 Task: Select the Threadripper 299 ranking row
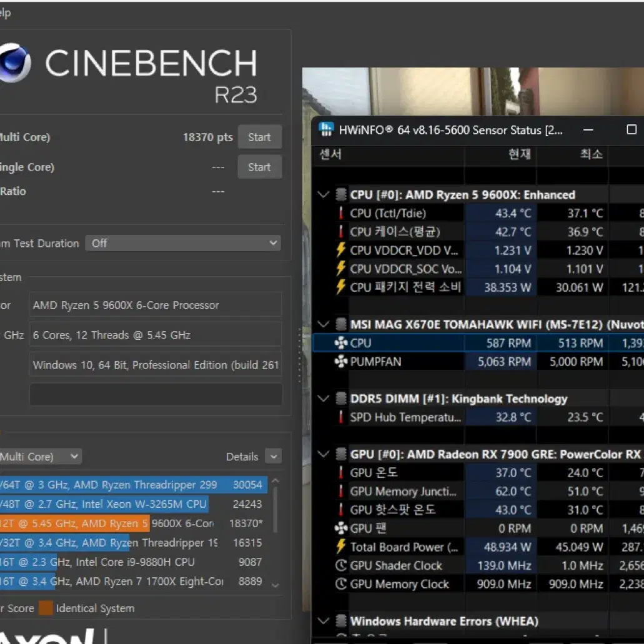pyautogui.click(x=134, y=485)
